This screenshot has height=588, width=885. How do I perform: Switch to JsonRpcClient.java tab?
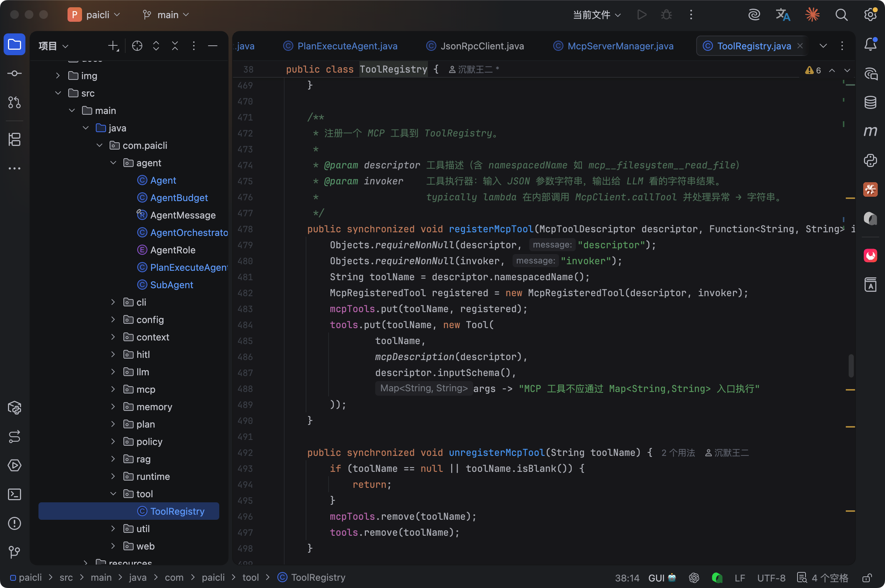475,46
